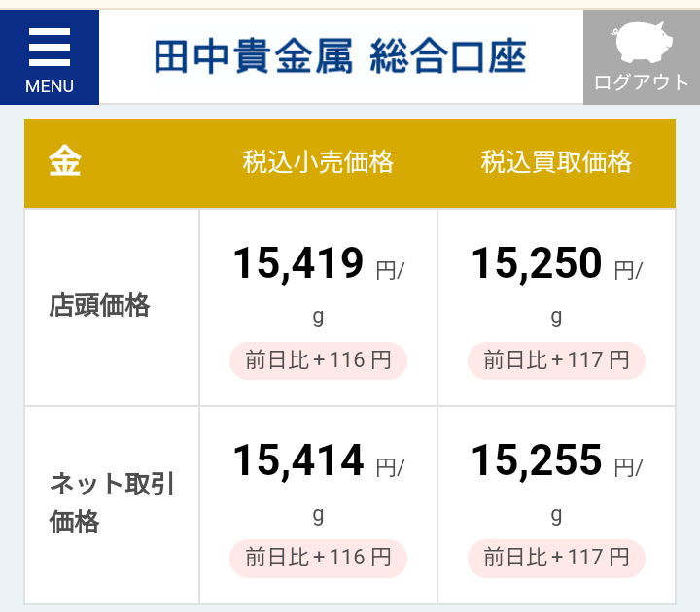
Task: Click the MENU text under hamburger icon
Action: tap(50, 86)
